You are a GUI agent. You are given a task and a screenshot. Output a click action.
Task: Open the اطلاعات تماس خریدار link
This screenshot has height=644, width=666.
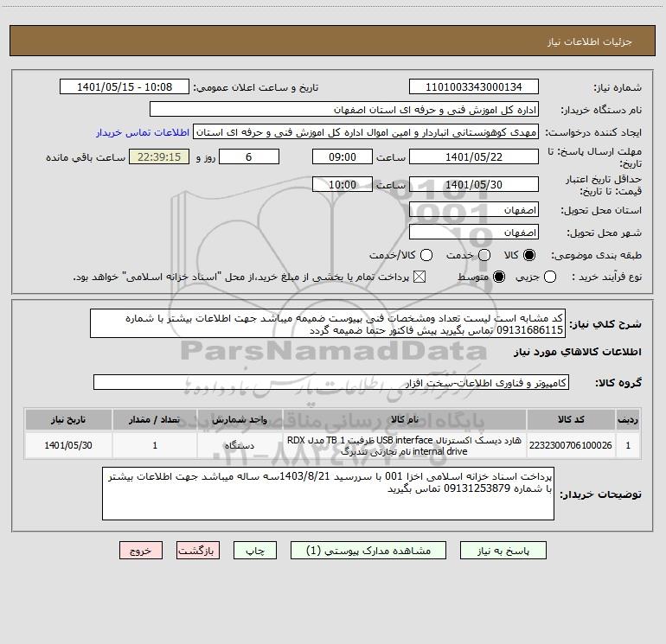(143, 132)
